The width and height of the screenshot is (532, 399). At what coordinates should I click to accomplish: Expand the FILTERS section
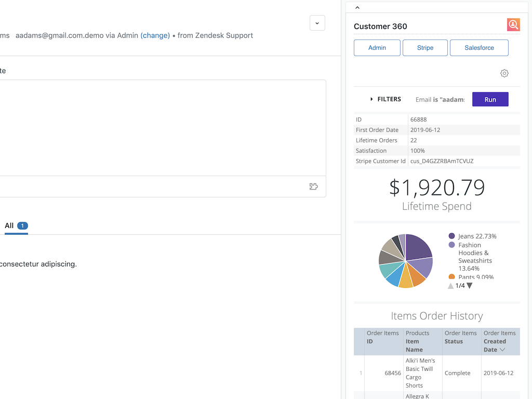click(385, 99)
